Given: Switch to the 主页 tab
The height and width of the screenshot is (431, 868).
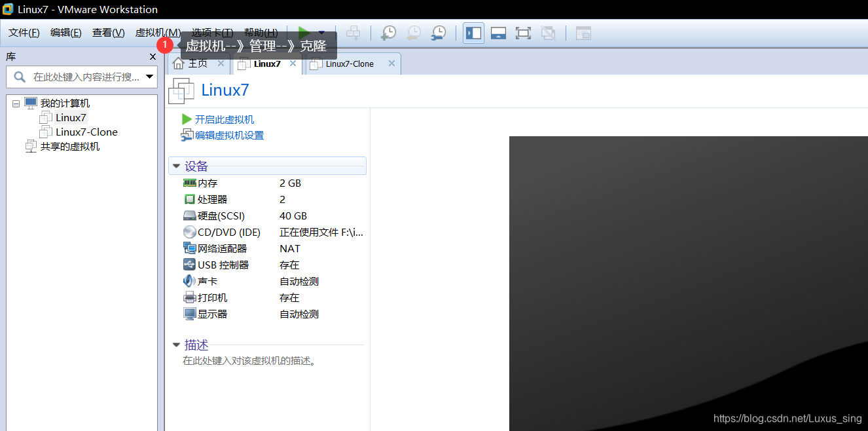Looking at the screenshot, I should (x=198, y=64).
